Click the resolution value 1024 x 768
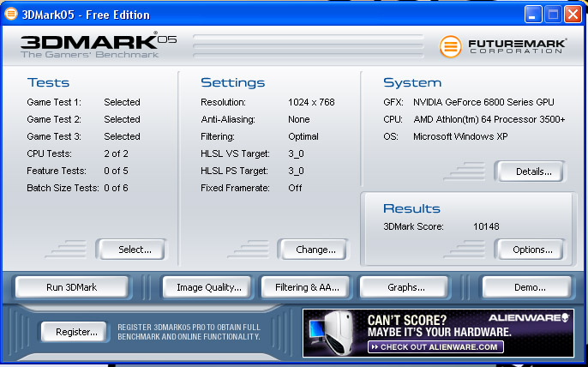Image resolution: width=588 pixels, height=367 pixels. click(311, 102)
